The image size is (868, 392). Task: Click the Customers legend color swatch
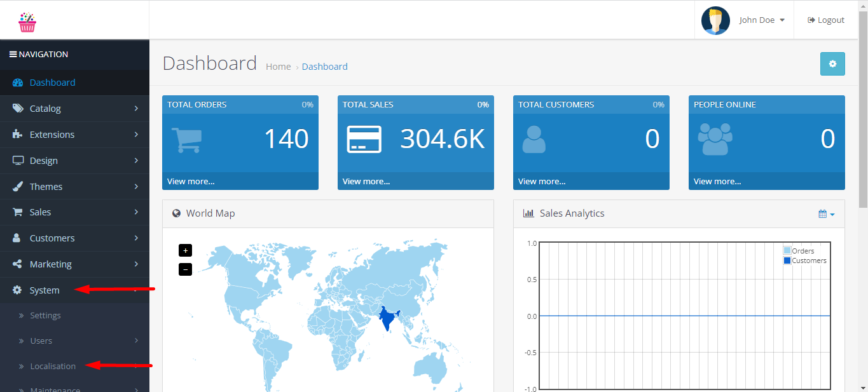(x=787, y=260)
